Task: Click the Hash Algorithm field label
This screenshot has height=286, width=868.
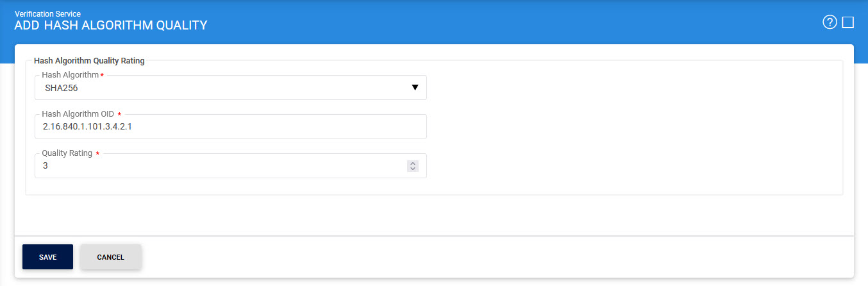Action: [71, 75]
